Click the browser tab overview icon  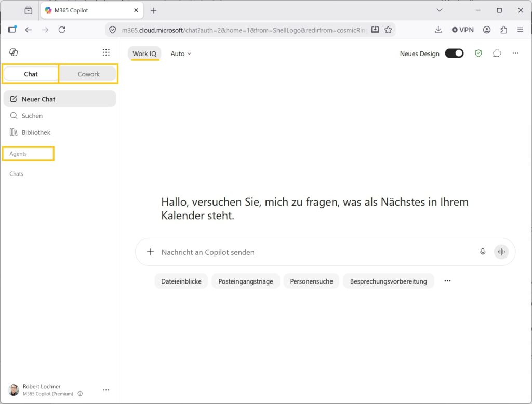point(29,10)
